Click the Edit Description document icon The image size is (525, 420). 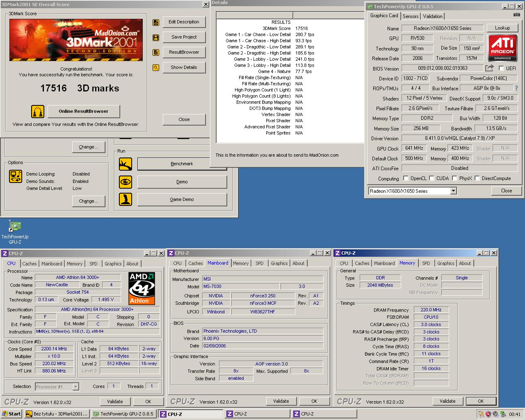(156, 22)
